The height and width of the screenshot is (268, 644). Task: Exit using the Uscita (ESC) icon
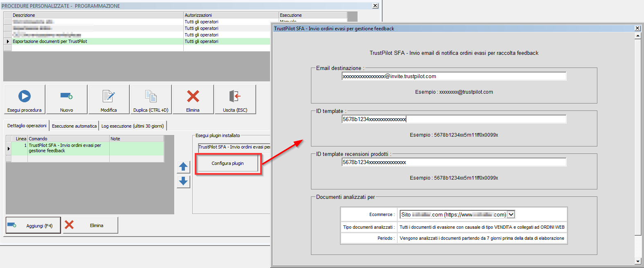tap(235, 97)
